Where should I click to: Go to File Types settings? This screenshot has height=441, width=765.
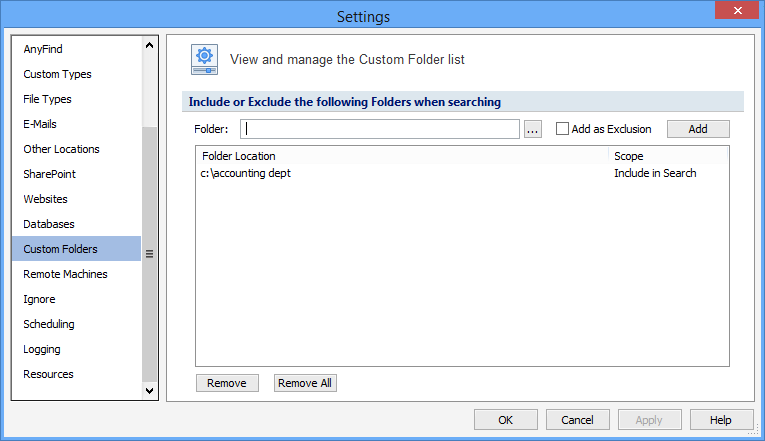point(47,99)
